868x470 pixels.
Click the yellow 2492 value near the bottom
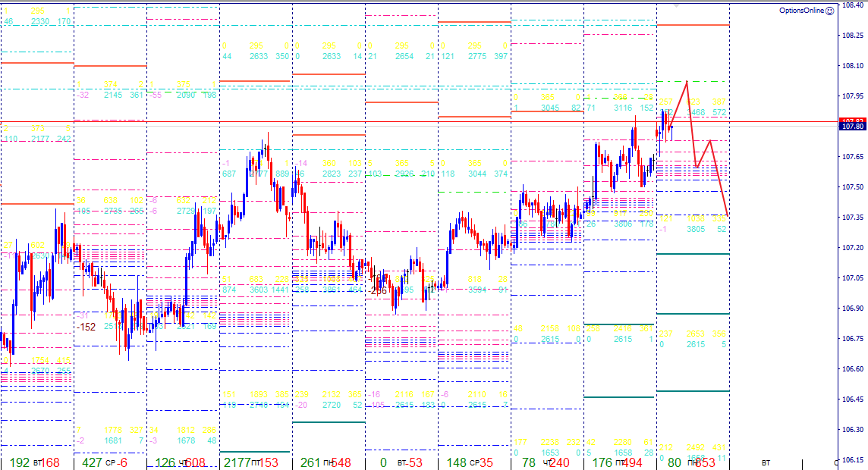coord(696,447)
